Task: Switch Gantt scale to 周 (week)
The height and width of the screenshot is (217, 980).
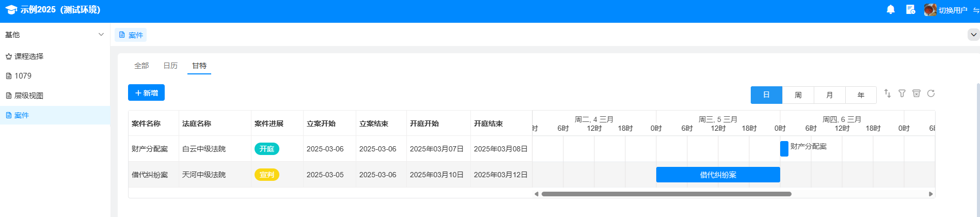Action: click(798, 95)
